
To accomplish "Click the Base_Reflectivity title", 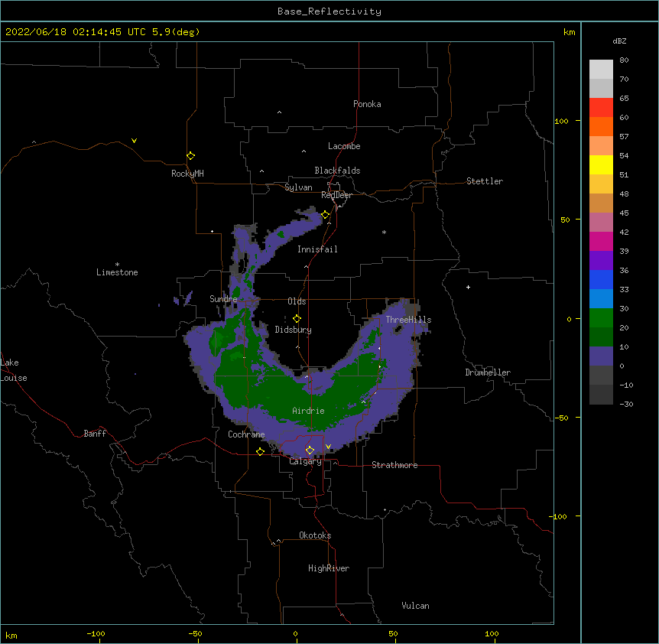I will pos(329,11).
